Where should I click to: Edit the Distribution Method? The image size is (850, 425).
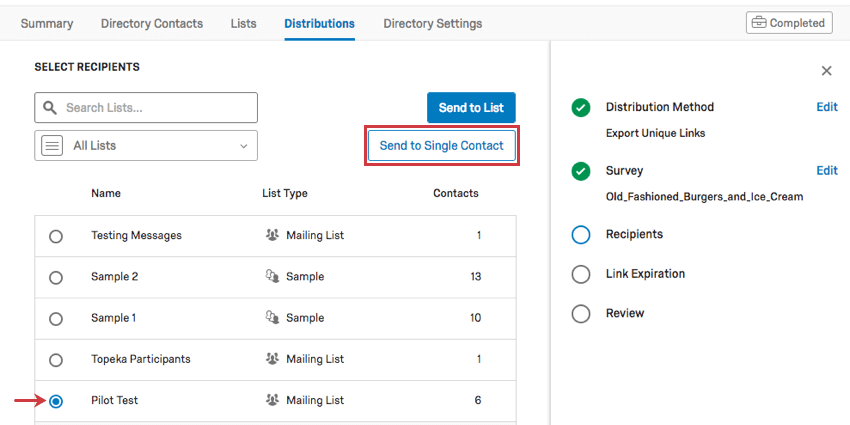826,107
